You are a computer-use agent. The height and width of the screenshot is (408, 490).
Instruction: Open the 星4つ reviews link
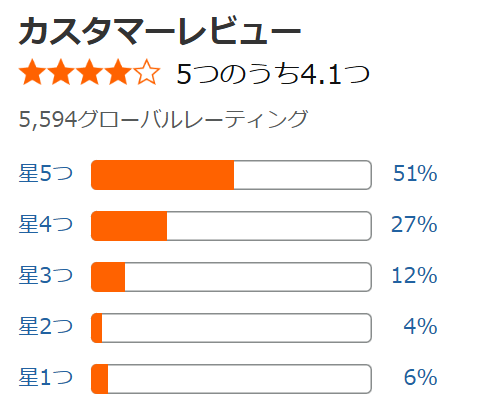click(x=46, y=224)
